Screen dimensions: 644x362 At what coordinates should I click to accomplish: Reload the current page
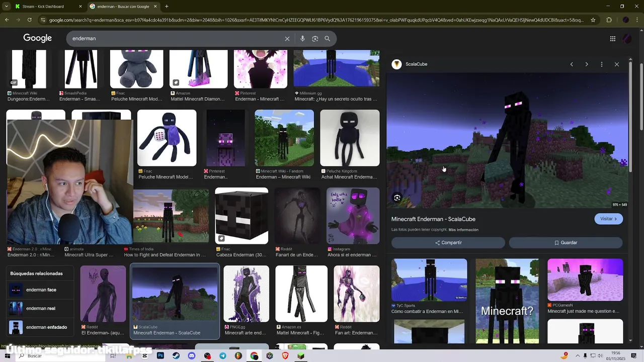point(30,20)
